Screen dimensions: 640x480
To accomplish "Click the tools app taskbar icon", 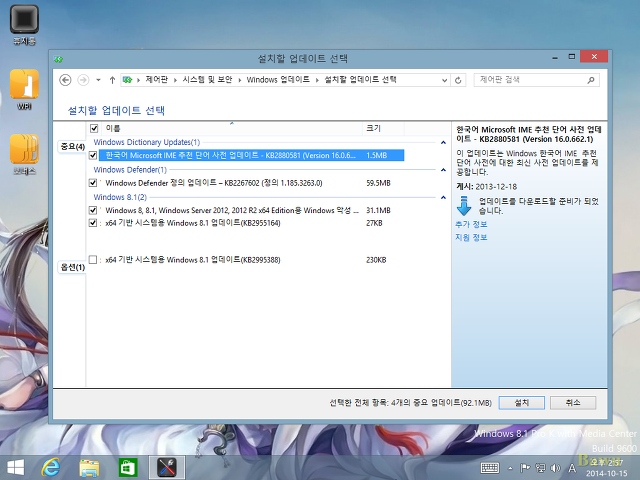I will point(167,467).
